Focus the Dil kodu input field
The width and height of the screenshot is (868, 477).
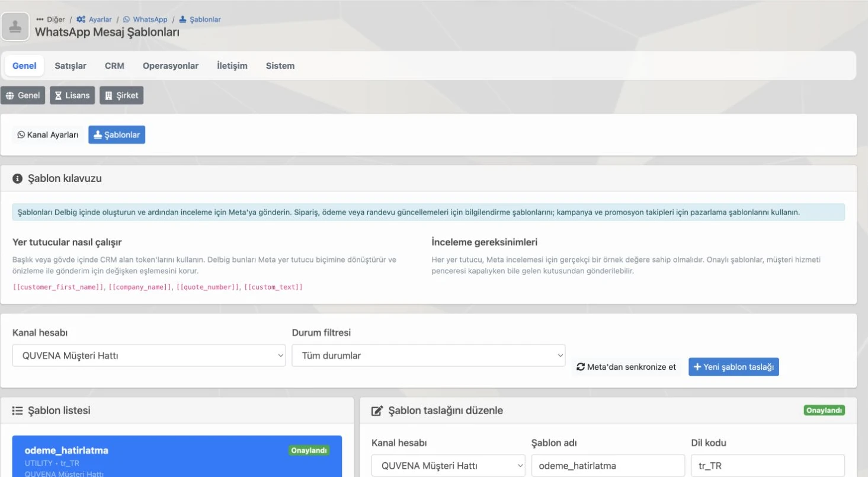pos(768,466)
